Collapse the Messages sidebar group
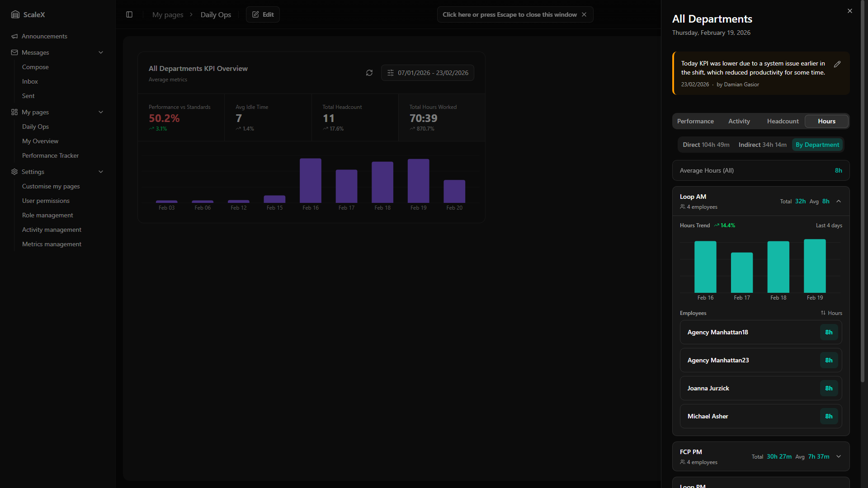Screen dimensions: 868x488 101,52
